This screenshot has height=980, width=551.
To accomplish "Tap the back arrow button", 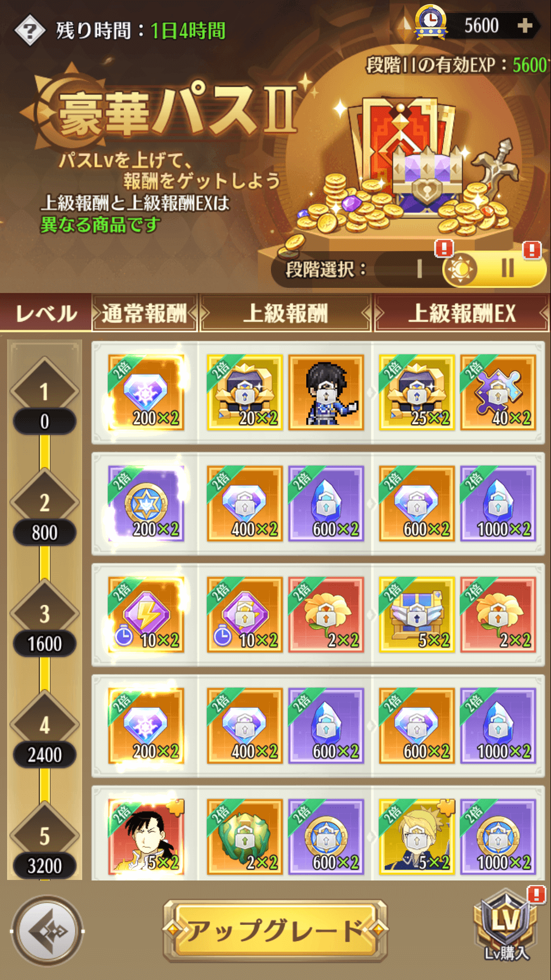I will [x=48, y=930].
